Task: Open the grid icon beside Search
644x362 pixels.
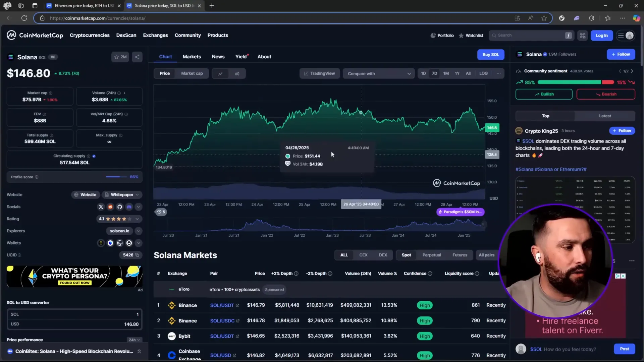Action: click(x=583, y=36)
